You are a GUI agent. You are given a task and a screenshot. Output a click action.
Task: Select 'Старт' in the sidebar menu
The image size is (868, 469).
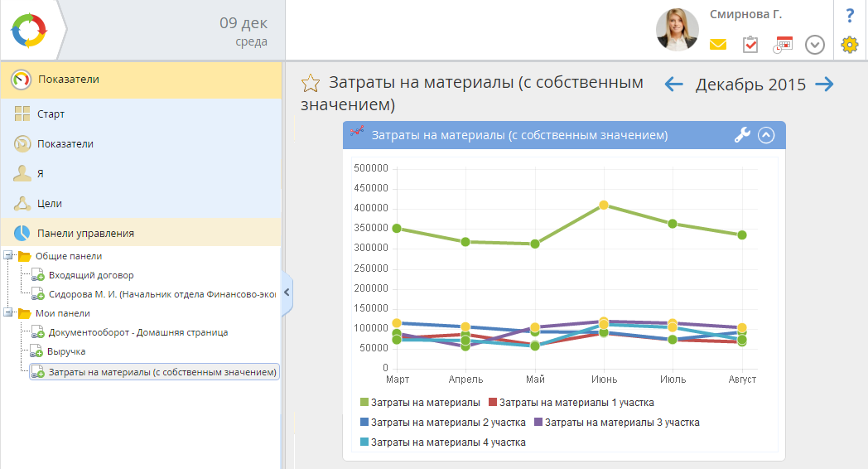51,114
